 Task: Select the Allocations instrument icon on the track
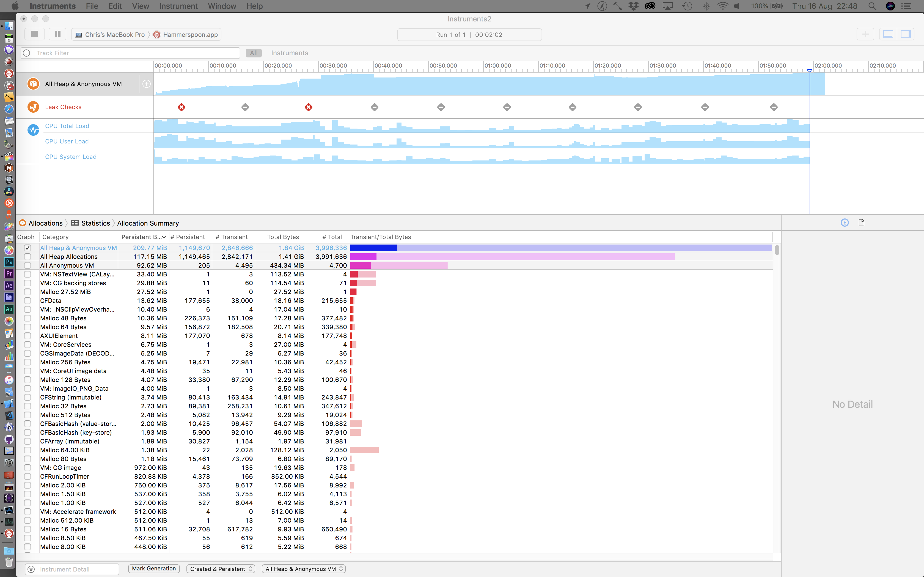(x=33, y=84)
